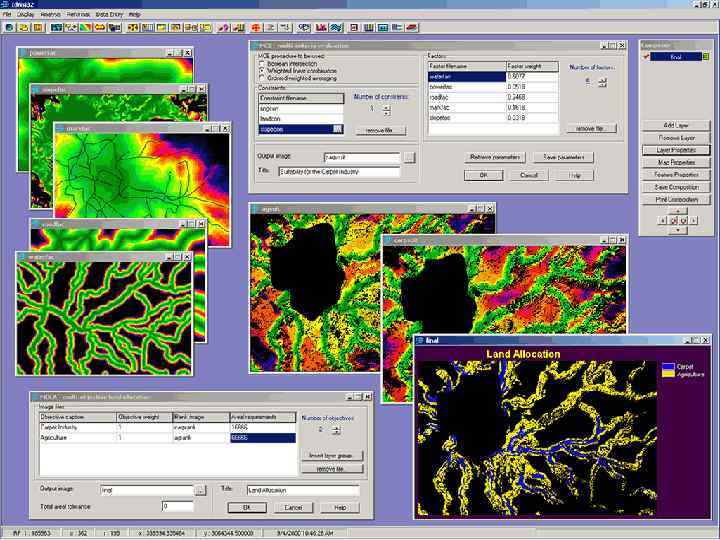This screenshot has height=540, width=720.
Task: Click the red-orange double arrow toolbar icon
Action: pos(100,28)
